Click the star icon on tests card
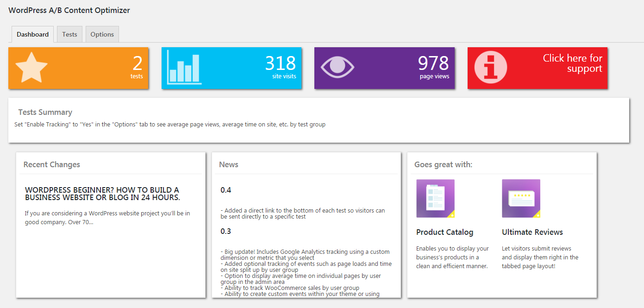 click(31, 68)
